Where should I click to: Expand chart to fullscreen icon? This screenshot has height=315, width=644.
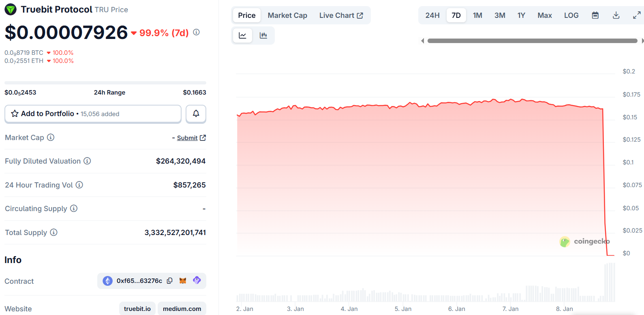637,15
